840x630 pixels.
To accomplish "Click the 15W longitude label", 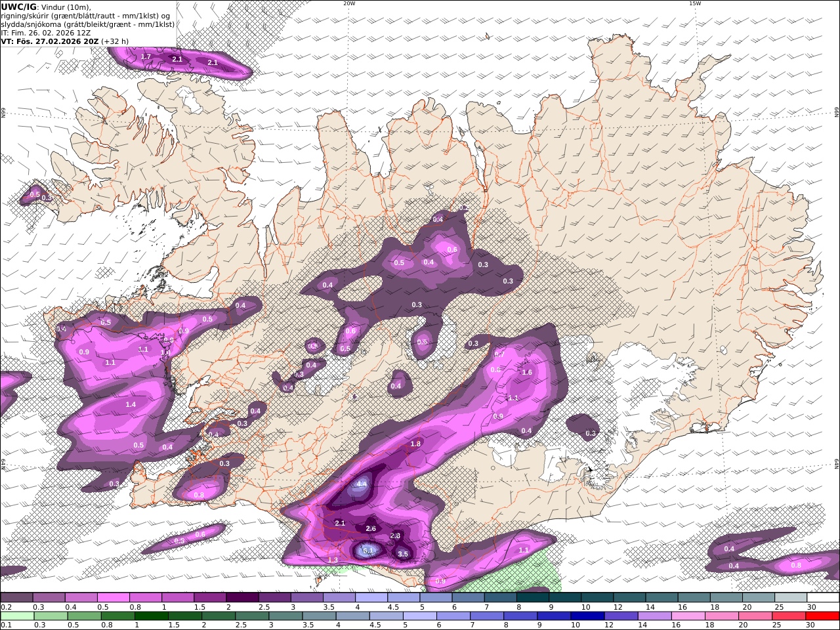I will point(695,3).
